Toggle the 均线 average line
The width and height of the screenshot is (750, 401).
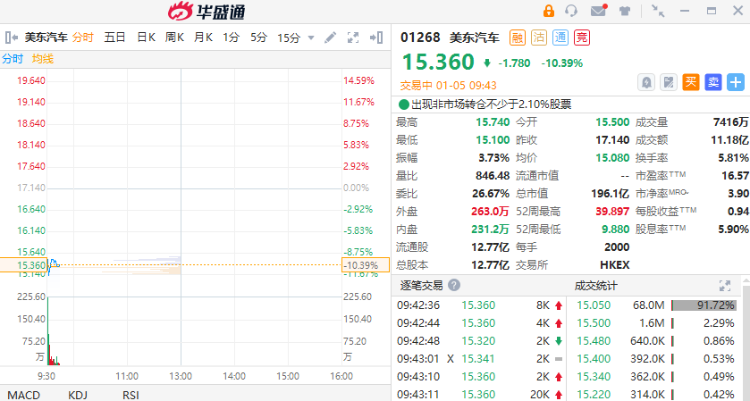tap(43, 59)
